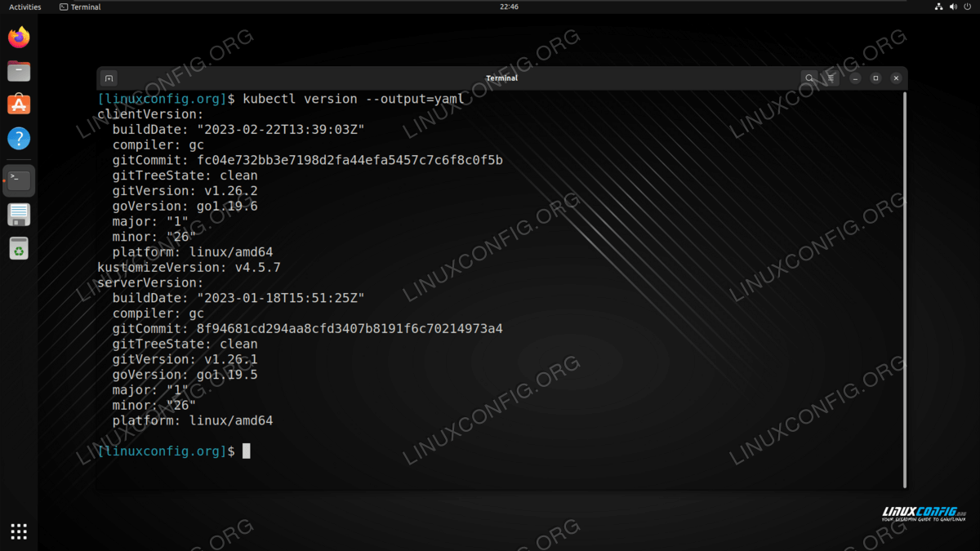980x551 pixels.
Task: Open Firefox from the dock
Action: (x=19, y=38)
